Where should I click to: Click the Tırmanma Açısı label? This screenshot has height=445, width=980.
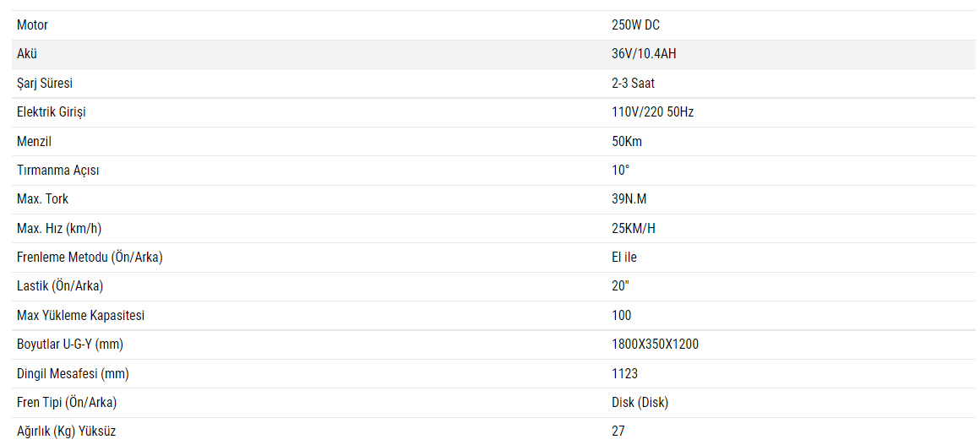click(58, 171)
